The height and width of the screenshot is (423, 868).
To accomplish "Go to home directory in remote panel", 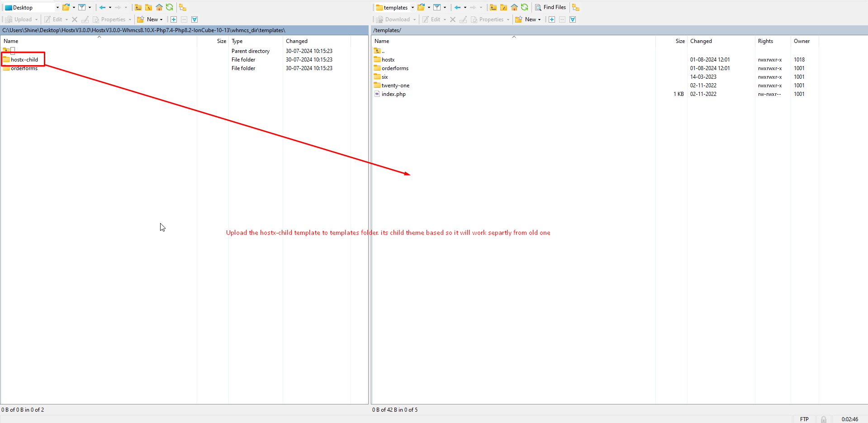I will coord(514,7).
